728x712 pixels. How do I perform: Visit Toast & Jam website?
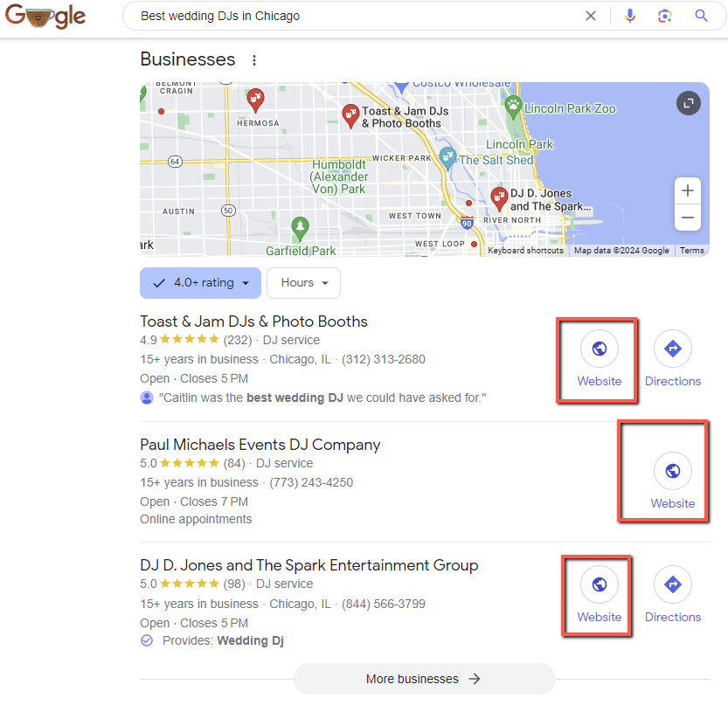pos(599,358)
